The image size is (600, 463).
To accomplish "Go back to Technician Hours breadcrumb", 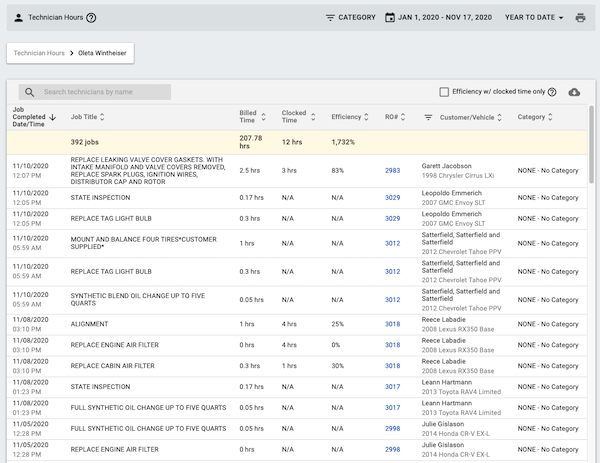I will pyautogui.click(x=39, y=53).
